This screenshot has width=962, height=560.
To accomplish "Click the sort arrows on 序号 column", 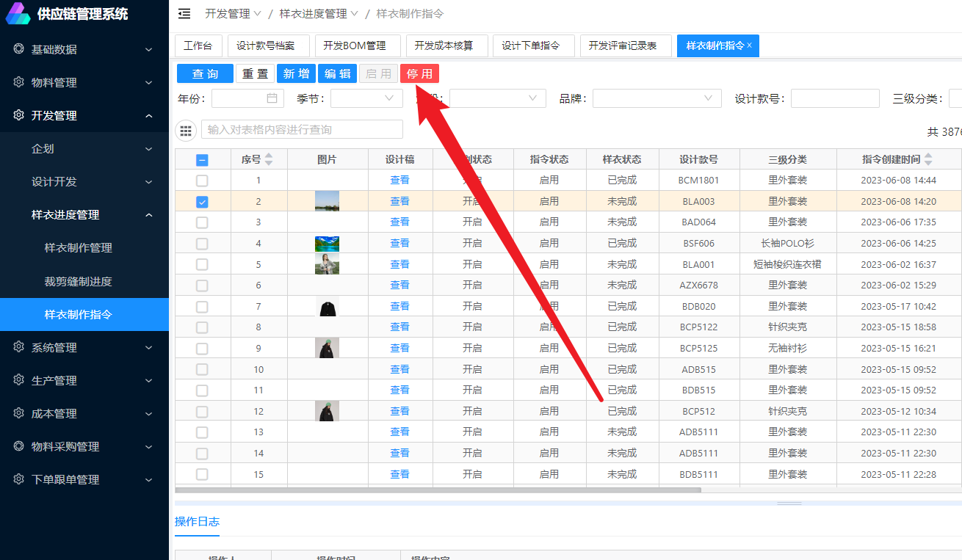I will coord(269,159).
